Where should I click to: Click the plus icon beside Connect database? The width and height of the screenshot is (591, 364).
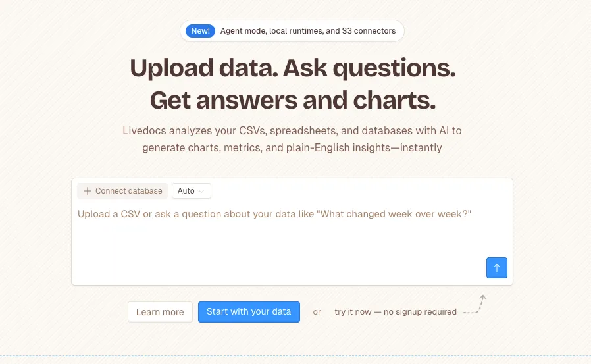(x=88, y=191)
